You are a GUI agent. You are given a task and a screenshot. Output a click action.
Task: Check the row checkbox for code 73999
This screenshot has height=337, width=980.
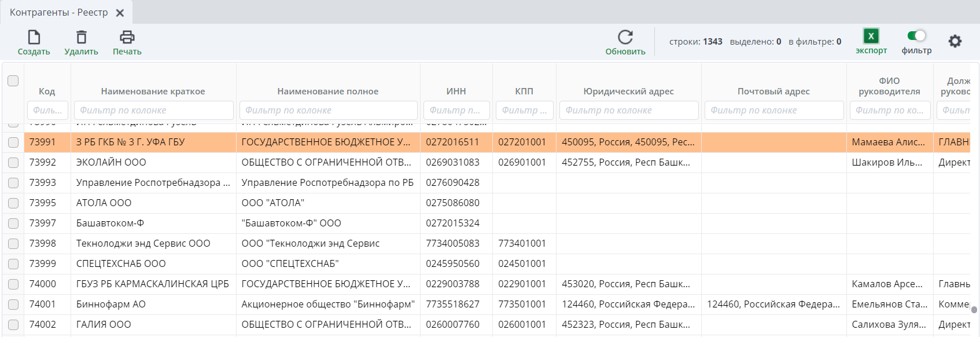(x=13, y=264)
